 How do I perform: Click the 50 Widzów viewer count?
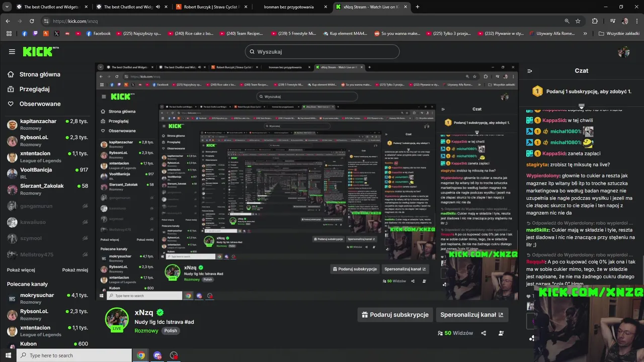[x=455, y=333]
